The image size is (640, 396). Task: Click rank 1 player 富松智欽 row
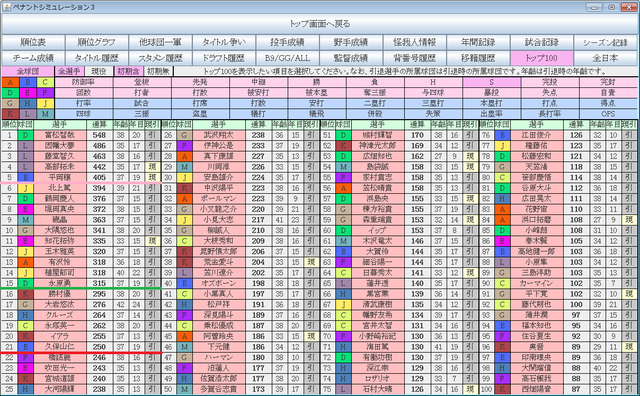80,135
